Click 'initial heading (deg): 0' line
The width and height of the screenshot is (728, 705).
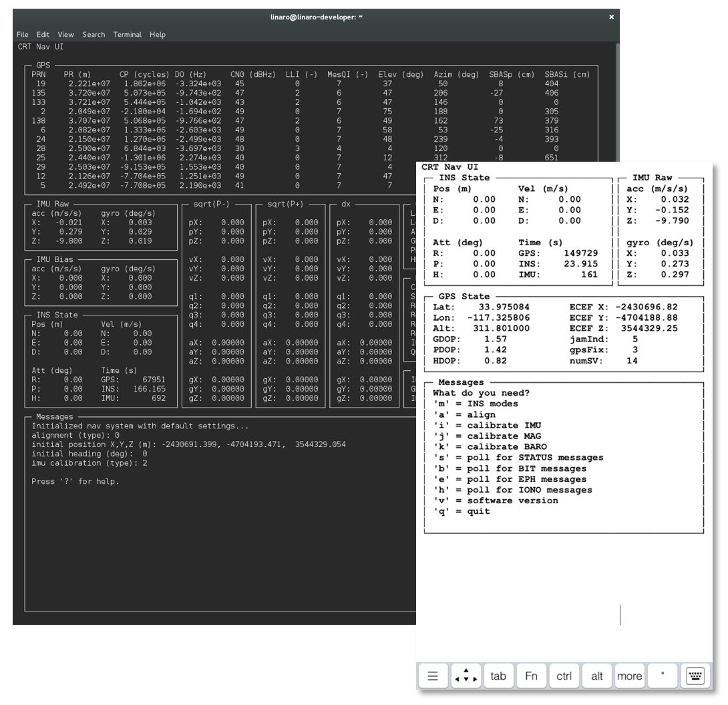[89, 454]
